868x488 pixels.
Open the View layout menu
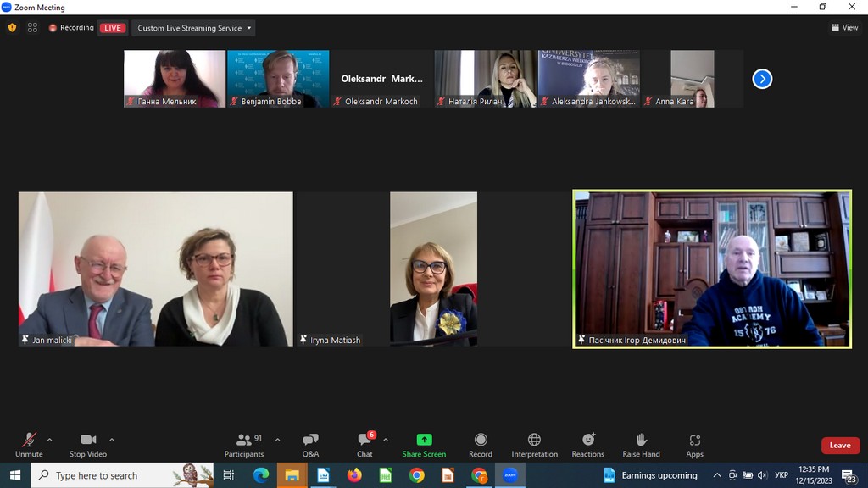844,28
